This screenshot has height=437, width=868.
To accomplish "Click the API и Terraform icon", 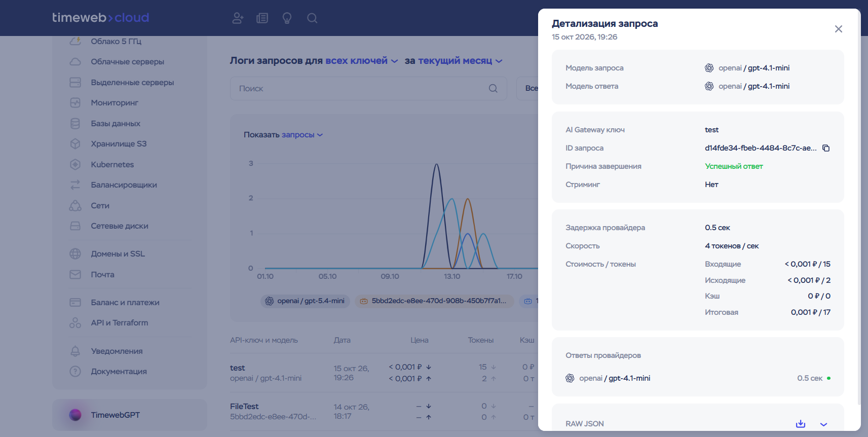I will tap(75, 323).
